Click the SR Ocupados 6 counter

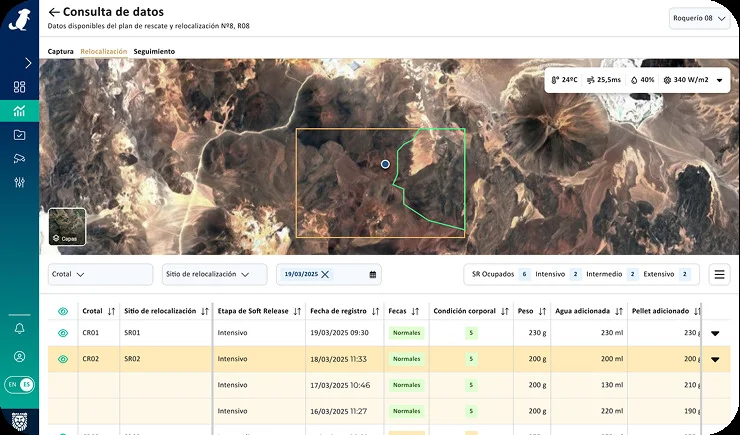(500, 274)
